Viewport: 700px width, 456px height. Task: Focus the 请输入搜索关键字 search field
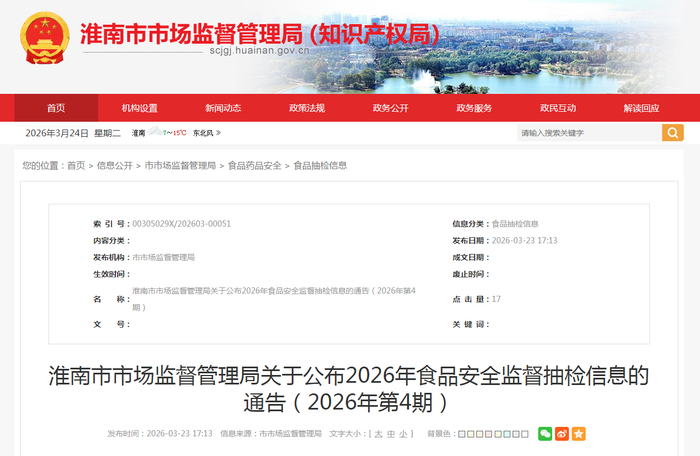click(589, 133)
